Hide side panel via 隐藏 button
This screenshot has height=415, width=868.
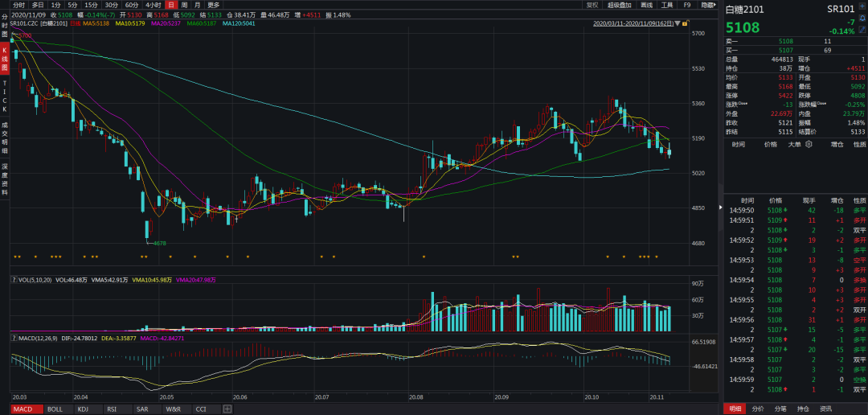[x=707, y=5]
